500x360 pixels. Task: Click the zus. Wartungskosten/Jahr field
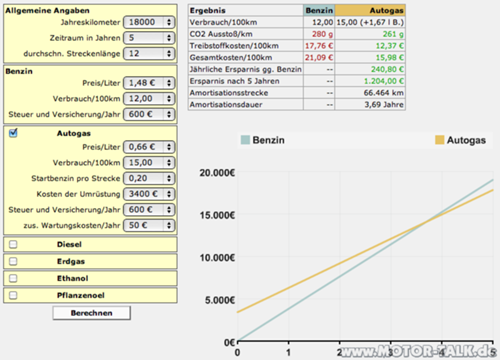(149, 225)
